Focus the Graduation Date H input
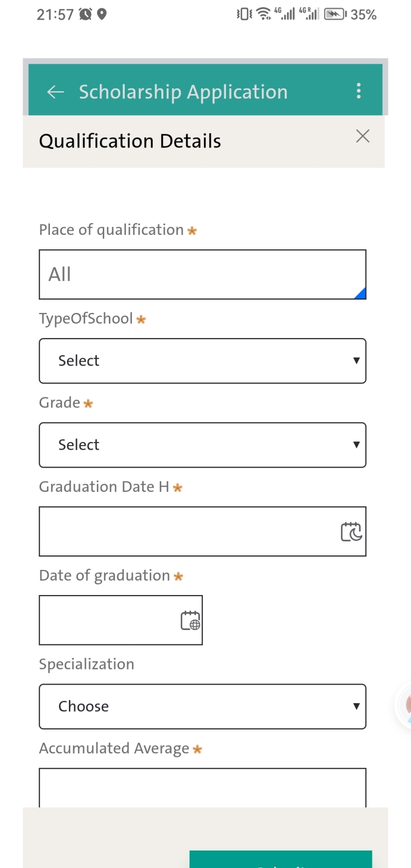Screen dimensions: 411x868 [x=202, y=531]
